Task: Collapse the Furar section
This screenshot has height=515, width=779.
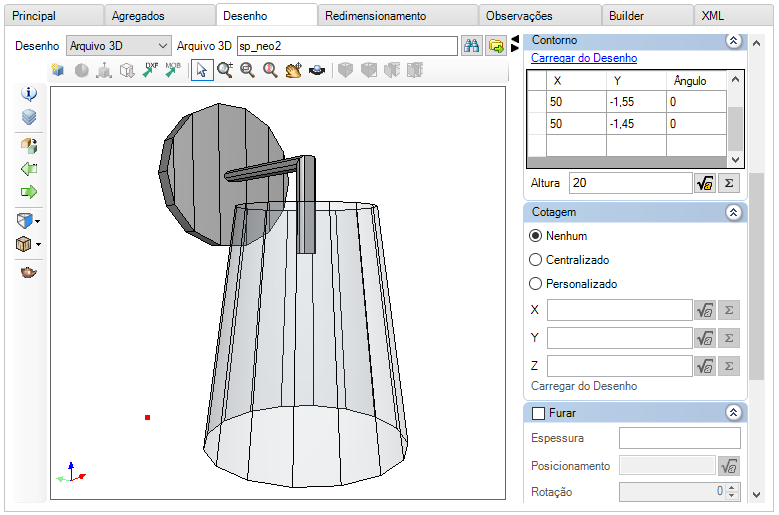Action: pyautogui.click(x=733, y=413)
